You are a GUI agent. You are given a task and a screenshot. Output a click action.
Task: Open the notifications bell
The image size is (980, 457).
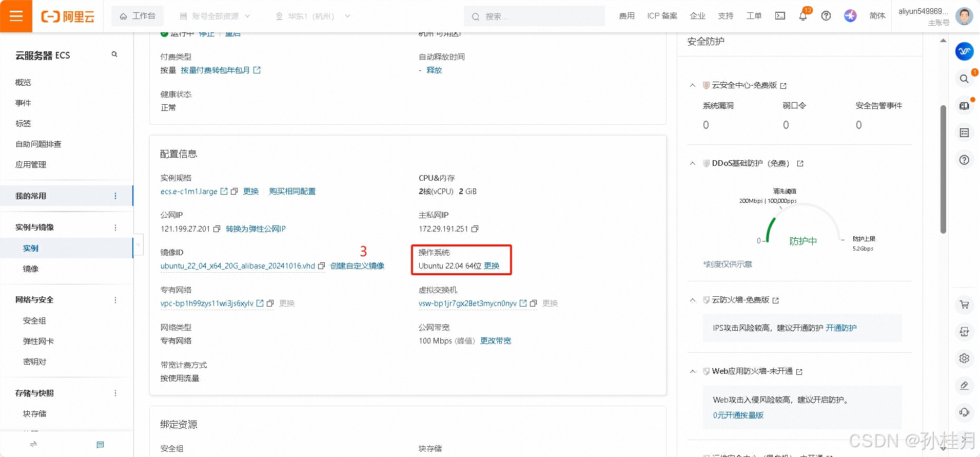pyautogui.click(x=803, y=16)
